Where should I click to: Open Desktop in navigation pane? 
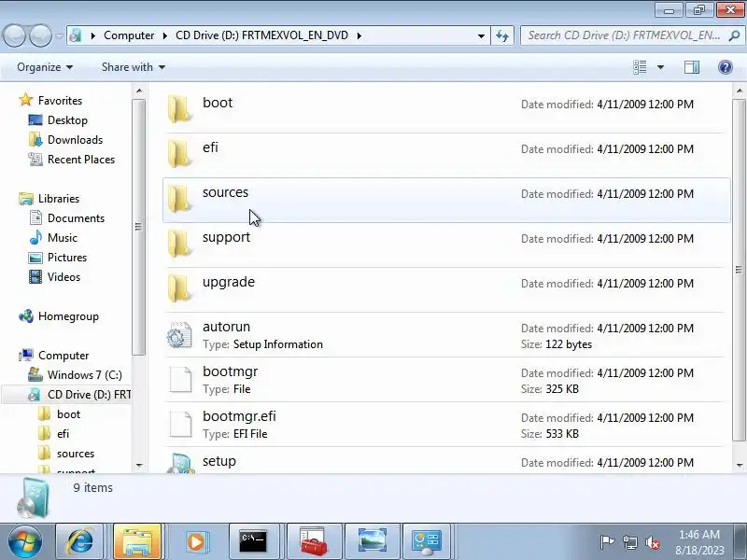[67, 120]
